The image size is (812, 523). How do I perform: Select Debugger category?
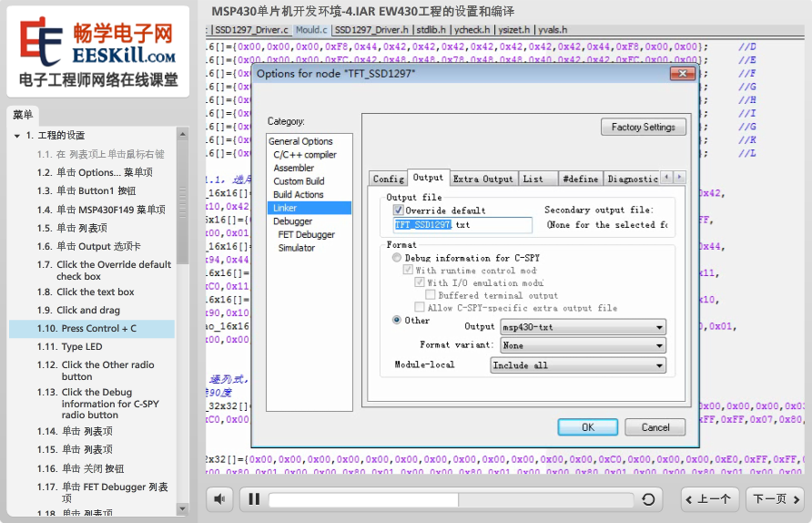pos(292,221)
